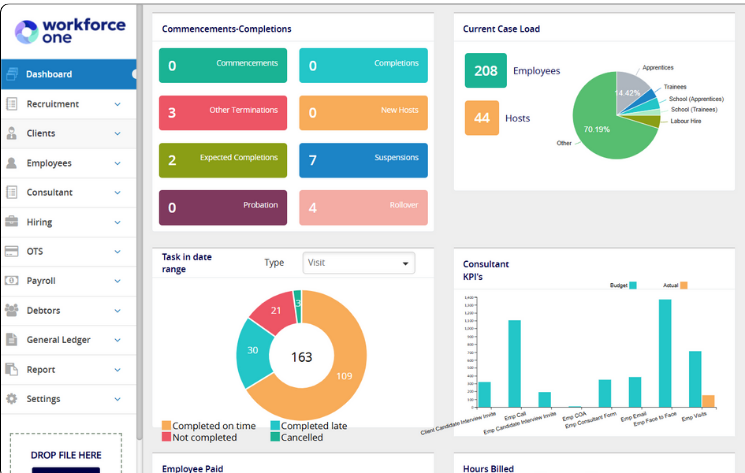Viewport: 745px width, 473px height.
Task: Open the Suspensions tile showing 7
Action: (363, 160)
